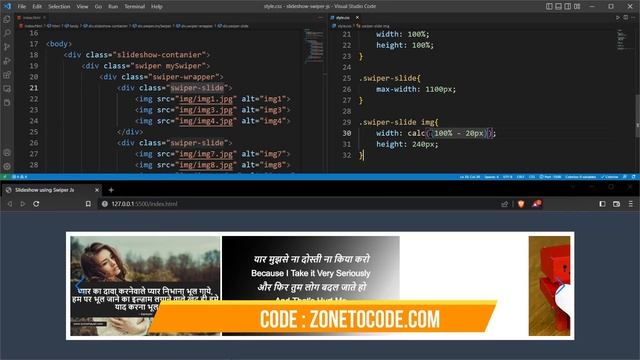The height and width of the screenshot is (360, 640).
Task: Open Run and Debug view
Action: click(7, 61)
